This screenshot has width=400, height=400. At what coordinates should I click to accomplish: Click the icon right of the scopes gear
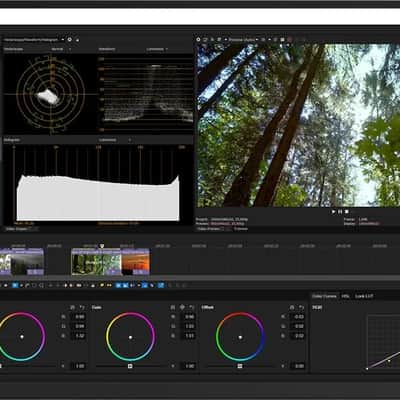pos(77,40)
